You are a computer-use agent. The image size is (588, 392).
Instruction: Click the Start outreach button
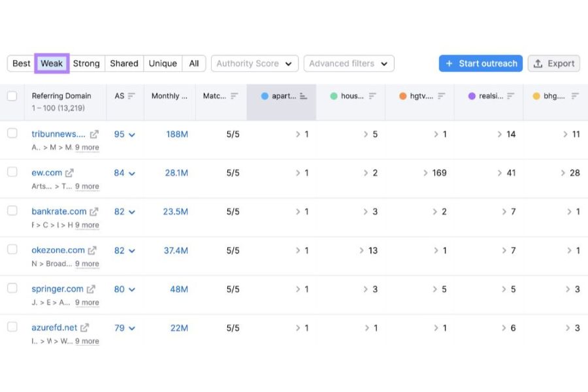481,63
